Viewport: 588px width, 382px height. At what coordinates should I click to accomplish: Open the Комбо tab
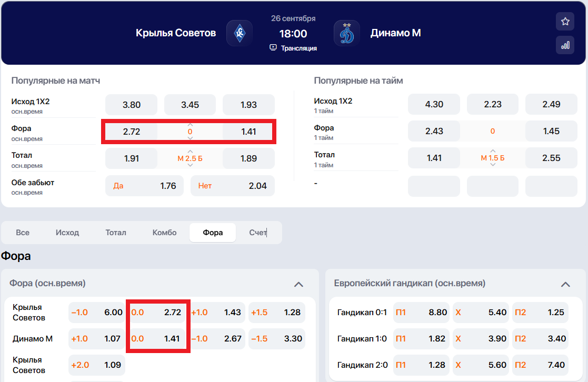164,233
